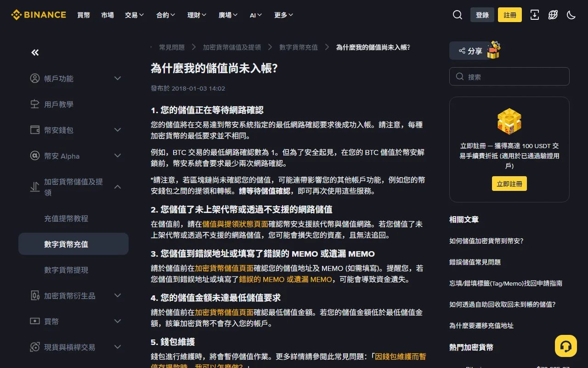Click the gift box icon beside 分享

pos(493,50)
